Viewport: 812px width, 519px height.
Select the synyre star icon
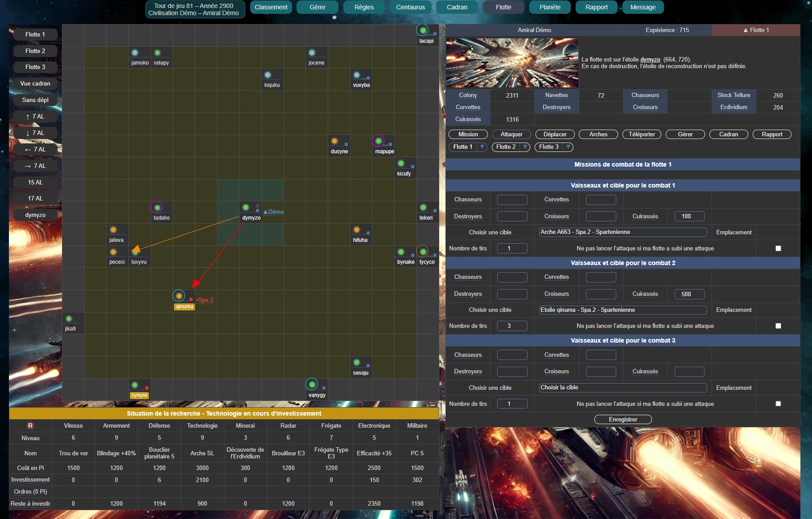pos(135,385)
